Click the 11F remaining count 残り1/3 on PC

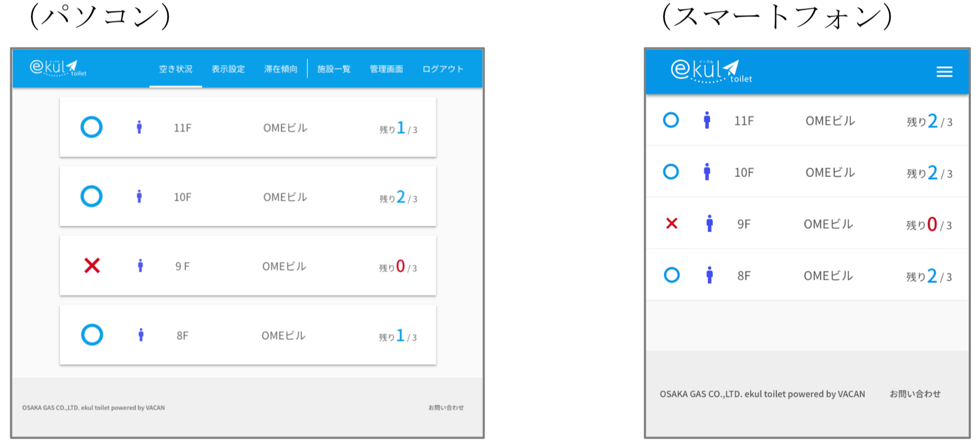(399, 128)
